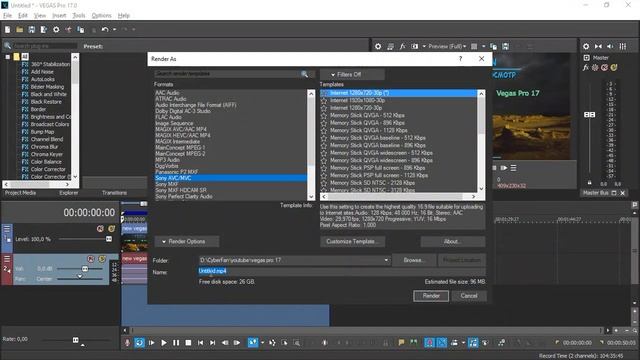Click the Cancel button in Render As
Screen dimensions: 640x360
pos(469,296)
